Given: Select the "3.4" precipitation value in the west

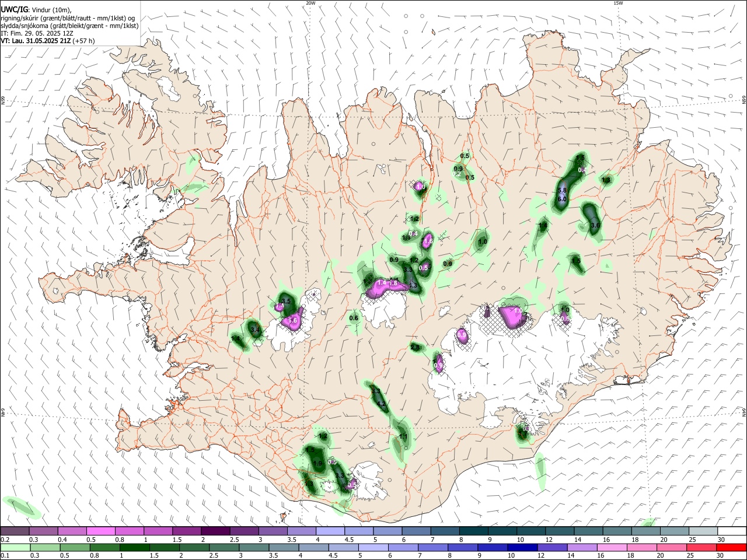Looking at the screenshot, I should point(254,330).
